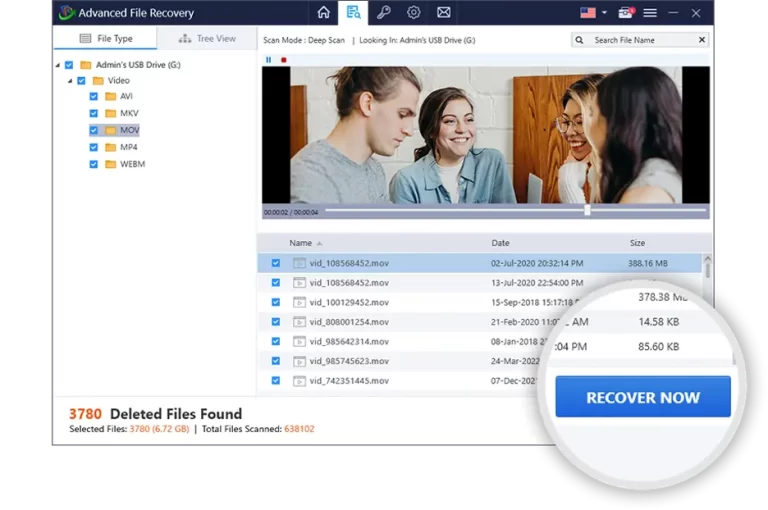Image resolution: width=768 pixels, height=510 pixels.
Task: Select the vid_100129452.mov file name
Action: click(x=349, y=302)
